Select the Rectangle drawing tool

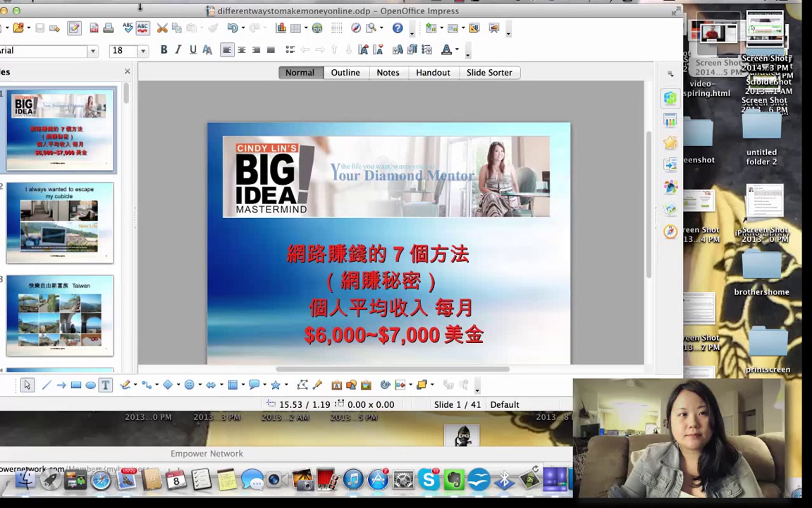(76, 385)
